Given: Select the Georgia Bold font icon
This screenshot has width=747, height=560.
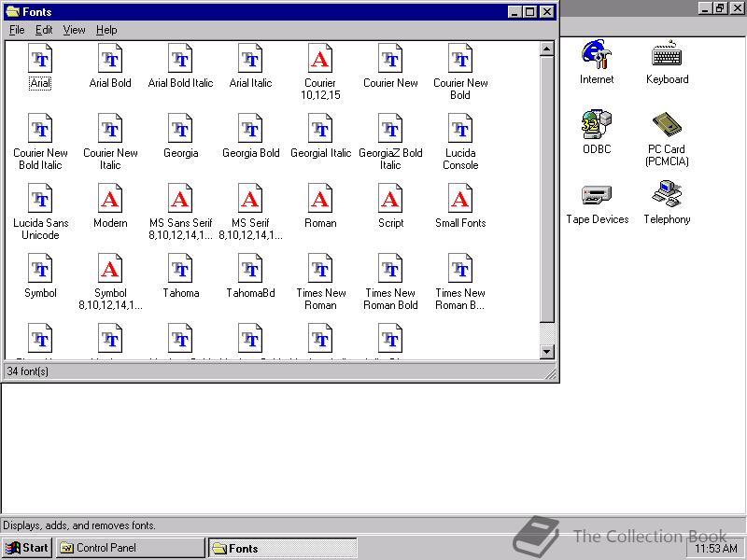Looking at the screenshot, I should pyautogui.click(x=250, y=129).
